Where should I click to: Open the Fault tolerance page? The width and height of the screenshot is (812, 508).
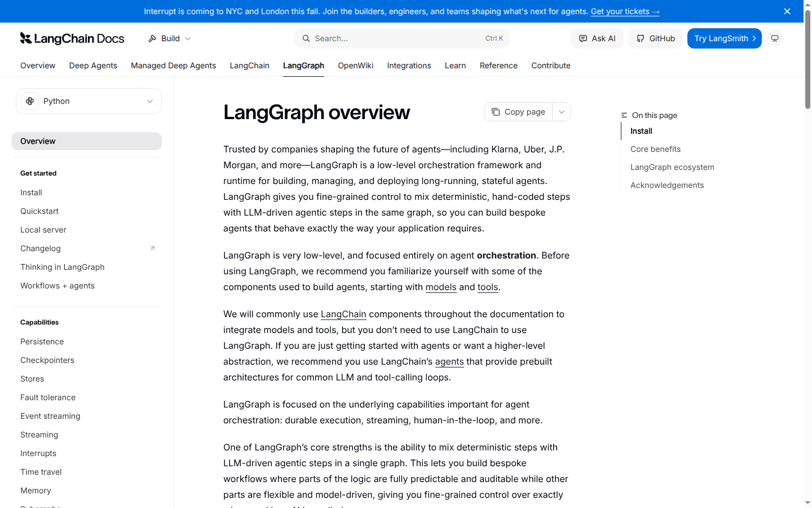tap(48, 397)
